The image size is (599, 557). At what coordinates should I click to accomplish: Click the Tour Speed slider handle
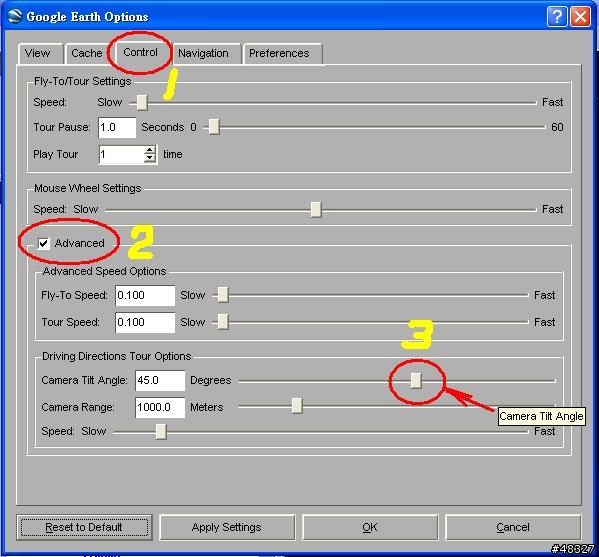(223, 322)
